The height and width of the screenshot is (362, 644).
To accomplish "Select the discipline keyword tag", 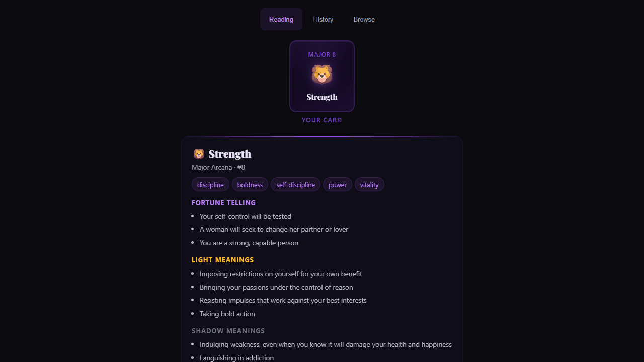I will coord(210,185).
